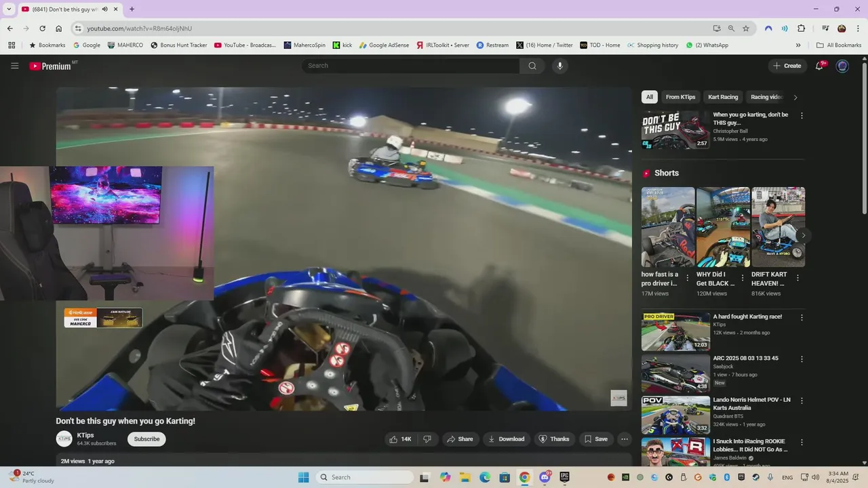Click the search magnifier button on YouTube
Screen dimensions: 868x488
pos(532,66)
